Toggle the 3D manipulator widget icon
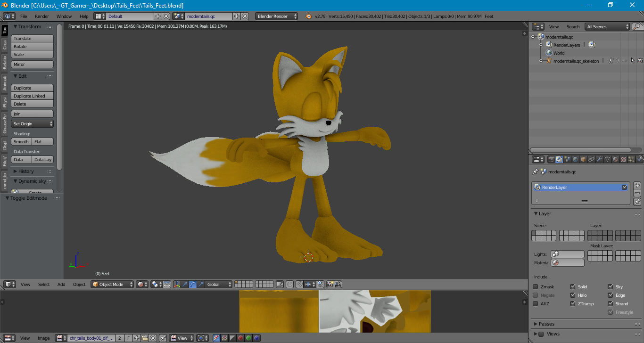Image resolution: width=644 pixels, height=343 pixels. 177,285
